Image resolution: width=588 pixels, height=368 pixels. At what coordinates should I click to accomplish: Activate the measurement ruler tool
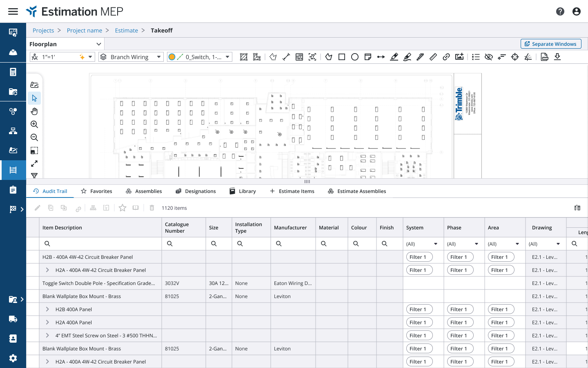coord(433,57)
